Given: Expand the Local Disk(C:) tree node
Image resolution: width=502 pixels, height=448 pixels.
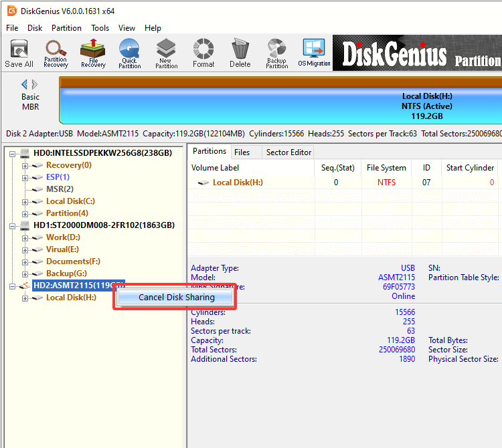Looking at the screenshot, I should [x=25, y=201].
